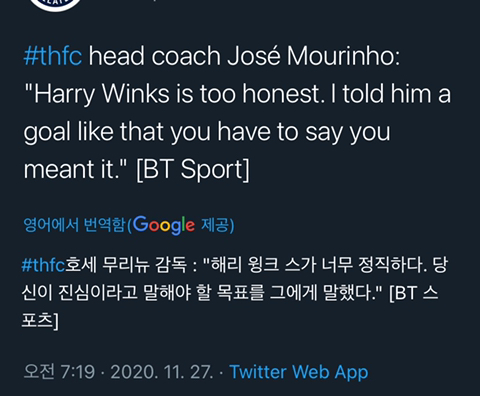This screenshot has height=396, width=480.
Task: Click the 'meant it.' phrase in tweet
Action: 73,169
